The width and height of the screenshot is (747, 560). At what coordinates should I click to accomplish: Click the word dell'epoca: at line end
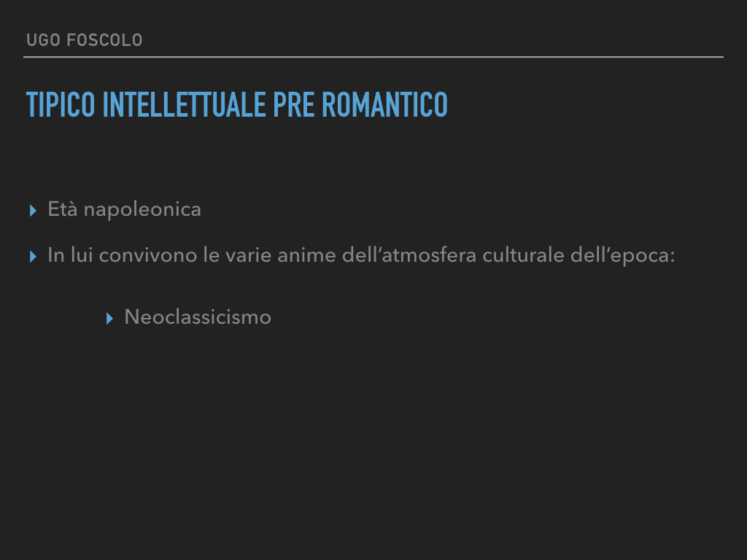623,256
